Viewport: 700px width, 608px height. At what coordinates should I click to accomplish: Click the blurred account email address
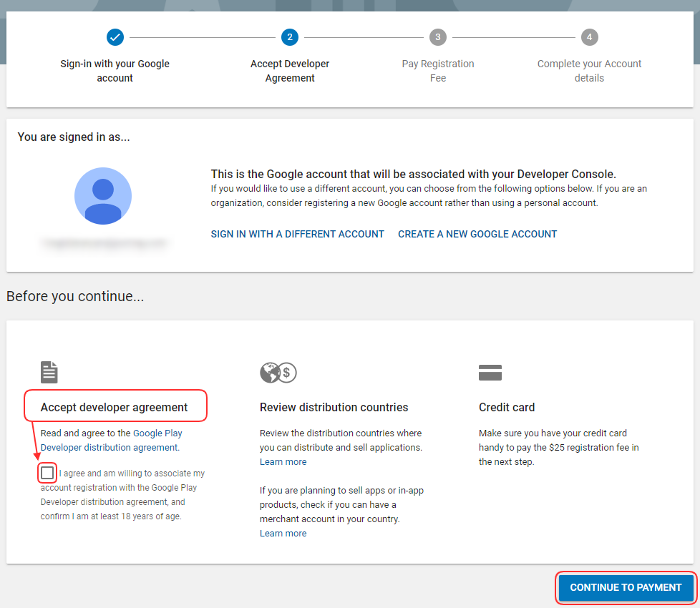pyautogui.click(x=103, y=243)
